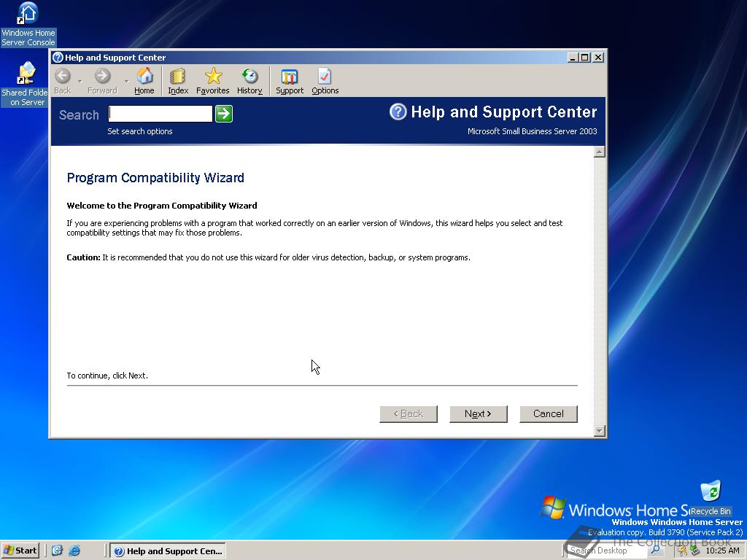
Task: Open Set search options link
Action: (x=139, y=131)
